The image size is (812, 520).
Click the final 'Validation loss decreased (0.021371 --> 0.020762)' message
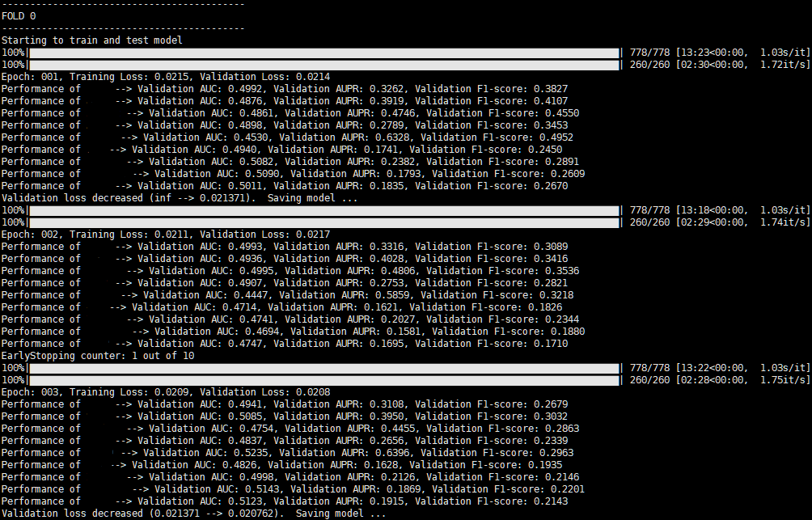tap(193, 514)
